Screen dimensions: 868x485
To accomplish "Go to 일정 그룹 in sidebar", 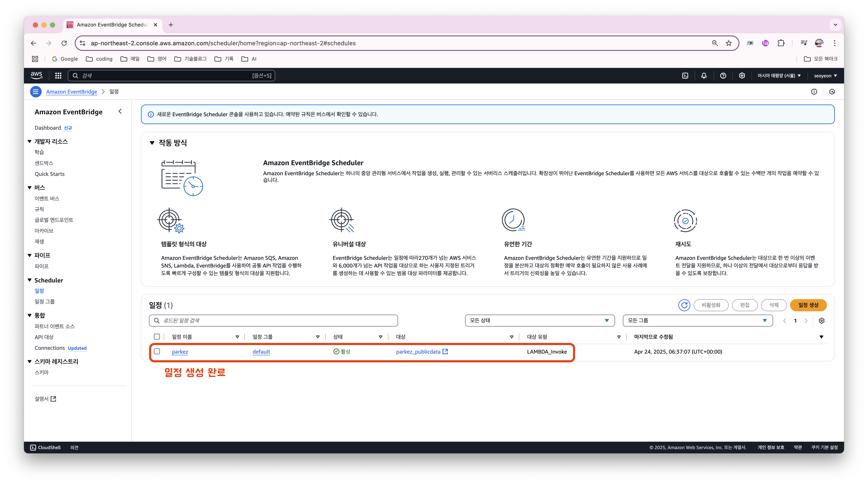I will point(44,301).
